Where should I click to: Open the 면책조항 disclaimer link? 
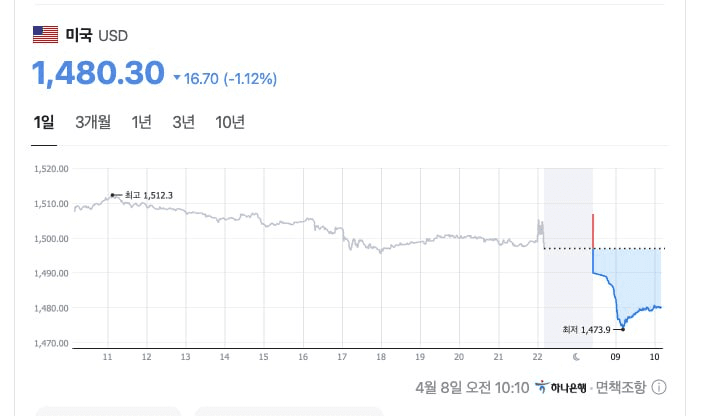(x=622, y=388)
